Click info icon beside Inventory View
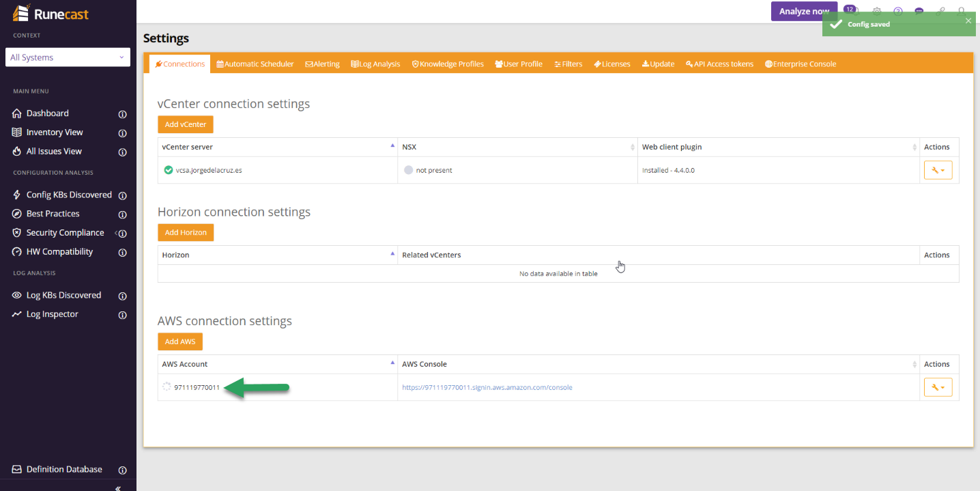Viewport: 980px width, 491px height. (x=123, y=133)
